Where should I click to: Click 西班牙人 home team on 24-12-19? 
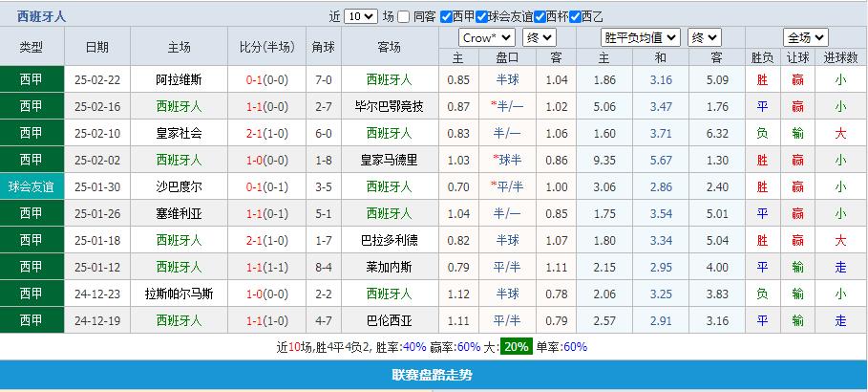pyautogui.click(x=179, y=320)
